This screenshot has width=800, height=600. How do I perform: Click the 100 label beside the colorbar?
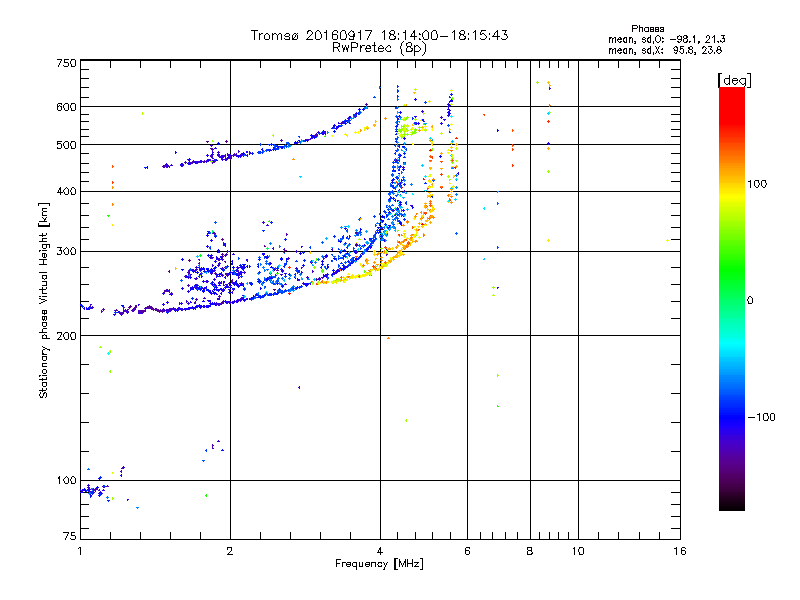757,184
